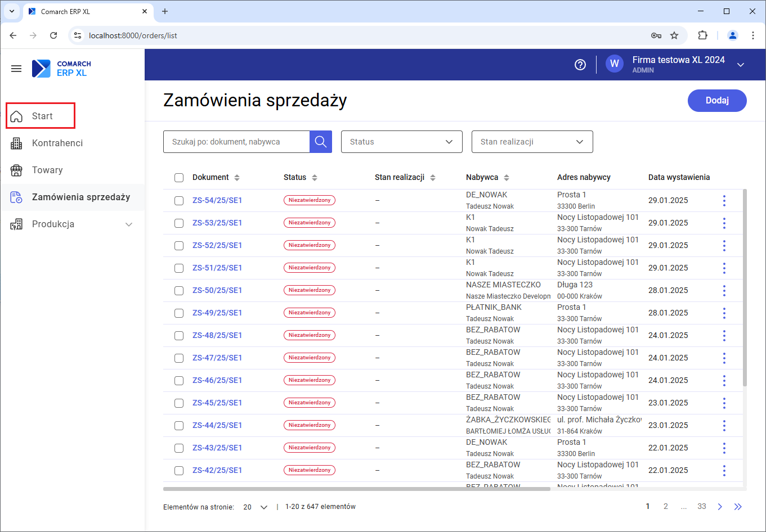The width and height of the screenshot is (766, 532).
Task: Open row actions menu for ZS-50/25/SE1
Action: 724,290
